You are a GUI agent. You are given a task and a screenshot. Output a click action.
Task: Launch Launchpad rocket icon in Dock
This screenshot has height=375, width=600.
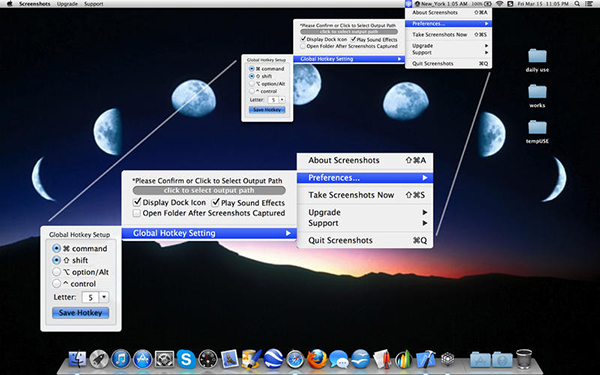[x=99, y=359]
